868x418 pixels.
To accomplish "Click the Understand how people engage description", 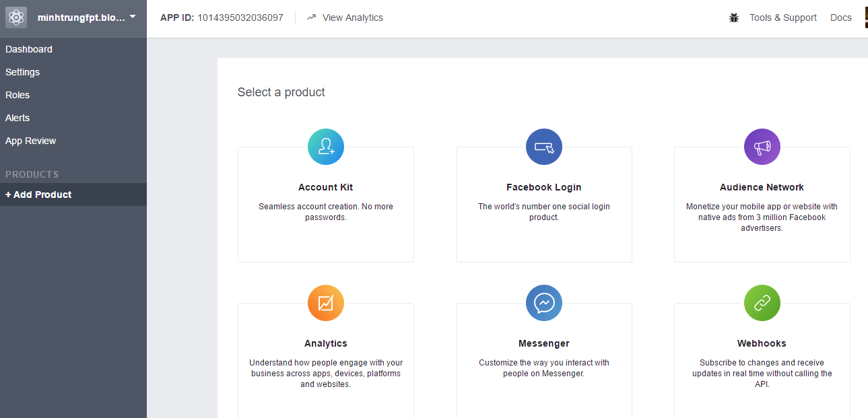I will 326,374.
